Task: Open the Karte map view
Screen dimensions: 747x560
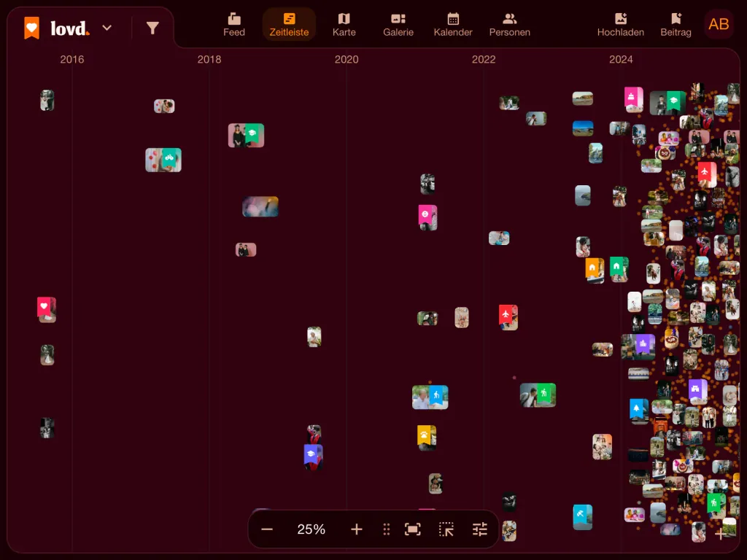Action: click(344, 25)
